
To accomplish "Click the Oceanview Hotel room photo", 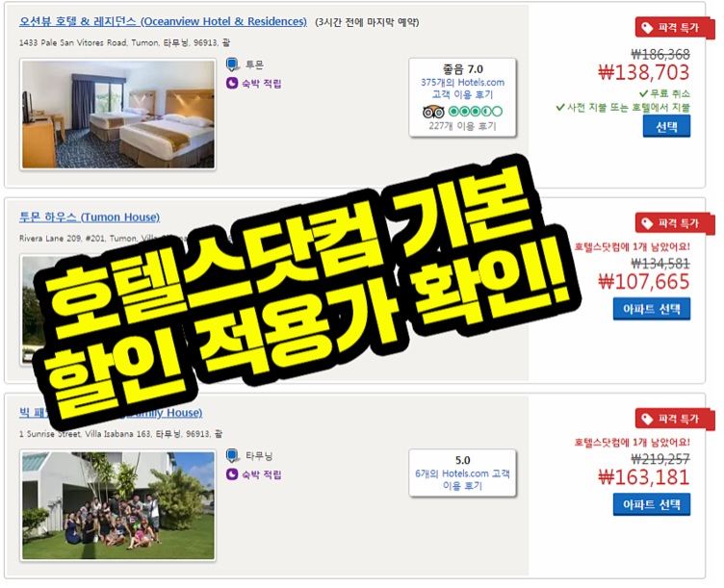I will coord(117,115).
